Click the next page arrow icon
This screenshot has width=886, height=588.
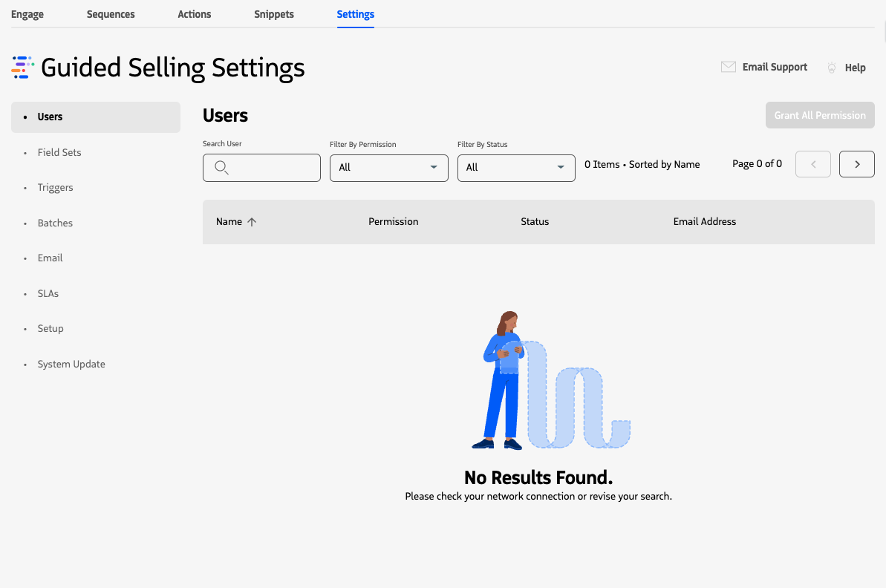(x=856, y=163)
